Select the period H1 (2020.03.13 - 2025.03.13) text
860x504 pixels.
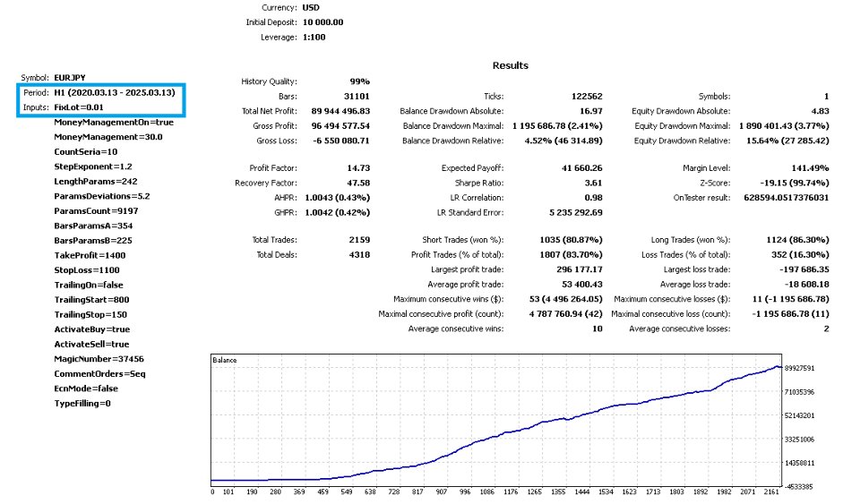point(115,92)
